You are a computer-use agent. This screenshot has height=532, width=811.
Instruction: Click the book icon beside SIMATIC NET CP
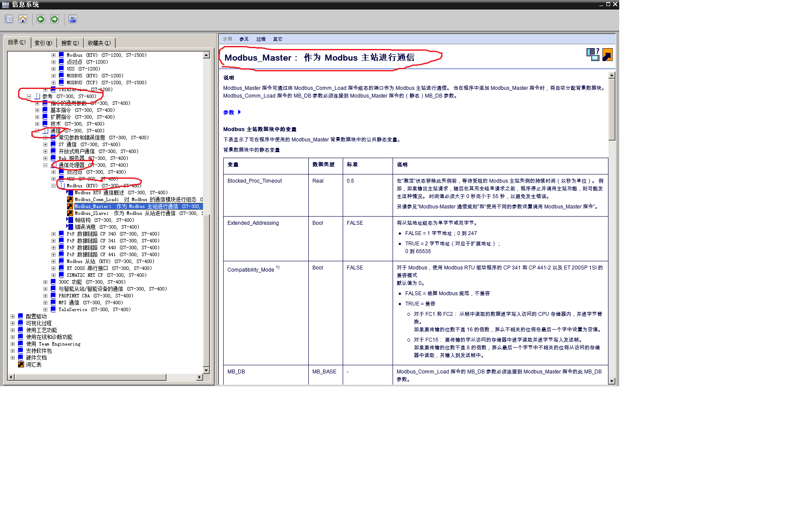(61, 275)
